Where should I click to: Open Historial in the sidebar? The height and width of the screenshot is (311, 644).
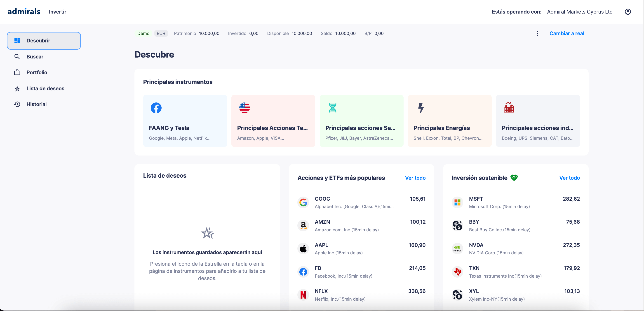[x=44, y=104]
